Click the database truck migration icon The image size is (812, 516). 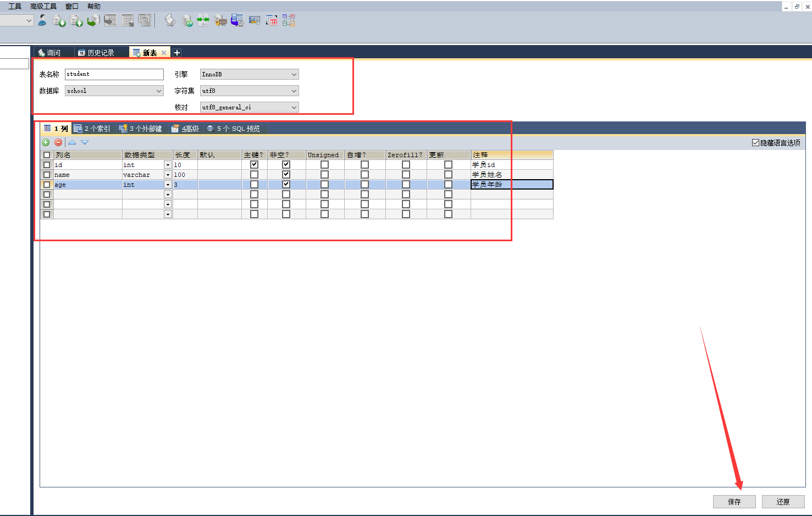click(x=220, y=21)
